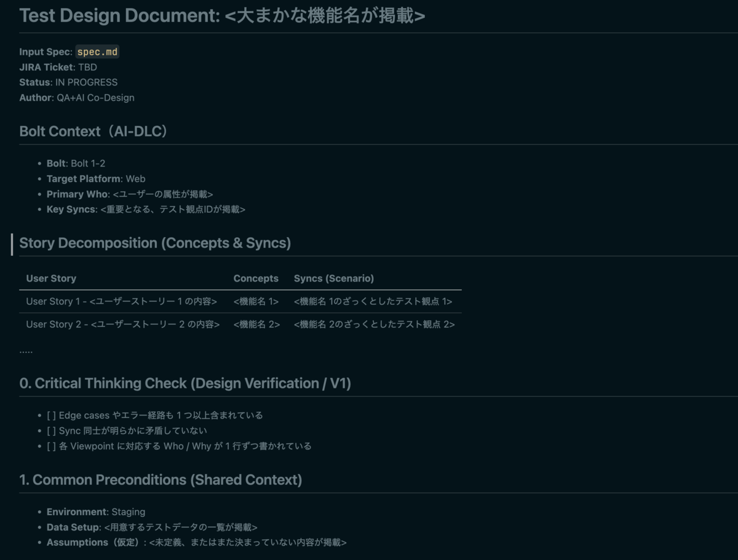738x560 pixels.
Task: Click the "Story Decomposition (Concepts & Syncs)" heading
Action: coord(155,243)
